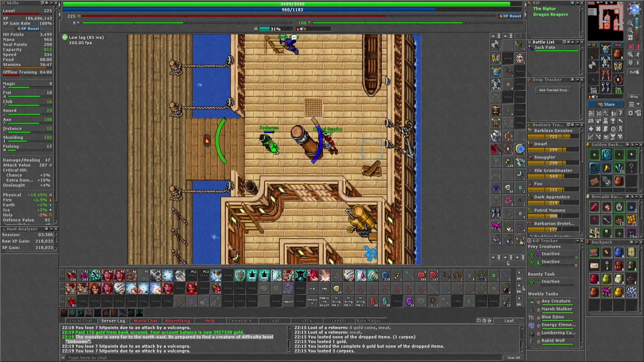The width and height of the screenshot is (644, 362).
Task: Click the 'mission' action bar button
Action: point(312,301)
